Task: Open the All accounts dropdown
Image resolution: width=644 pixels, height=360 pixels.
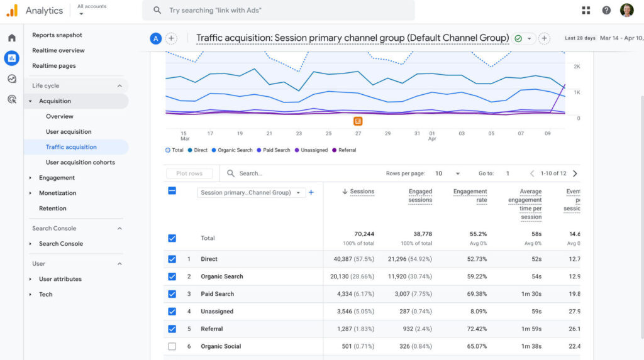Action: 92,10
